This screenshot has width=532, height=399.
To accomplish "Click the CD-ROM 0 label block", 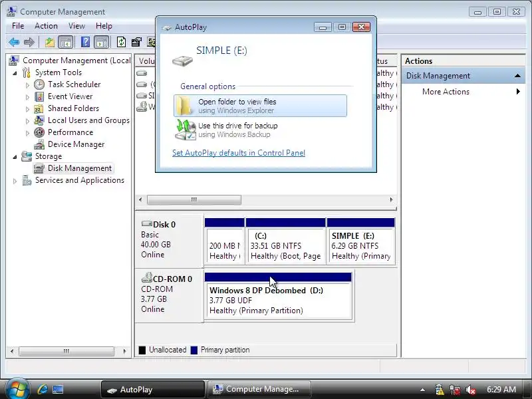I will pyautogui.click(x=170, y=295).
